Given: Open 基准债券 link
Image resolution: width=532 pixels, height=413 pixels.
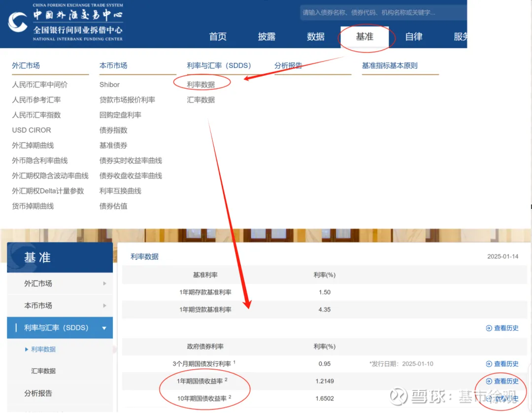Looking at the screenshot, I should tap(113, 146).
